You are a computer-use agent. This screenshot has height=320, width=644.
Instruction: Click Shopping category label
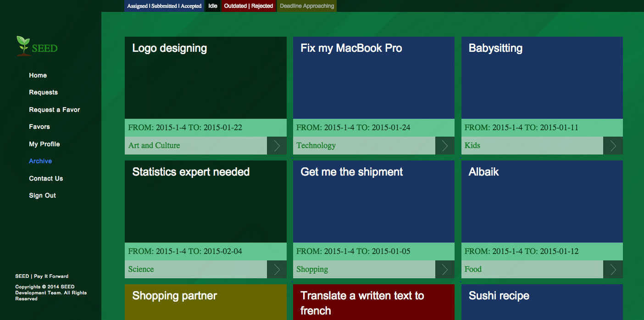(312, 269)
